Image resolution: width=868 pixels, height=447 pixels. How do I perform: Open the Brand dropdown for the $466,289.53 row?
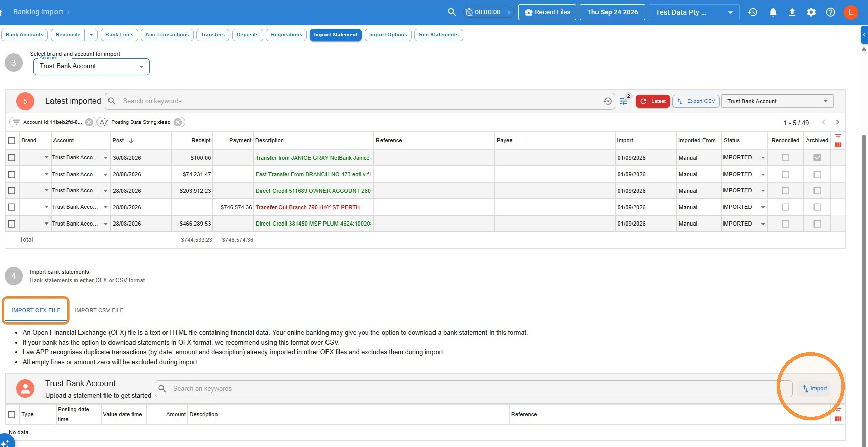(47, 224)
